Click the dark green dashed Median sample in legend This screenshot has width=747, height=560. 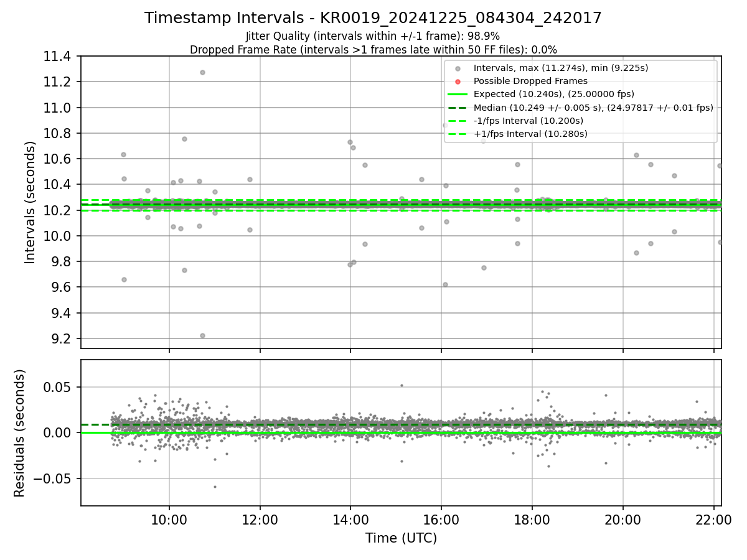(458, 108)
